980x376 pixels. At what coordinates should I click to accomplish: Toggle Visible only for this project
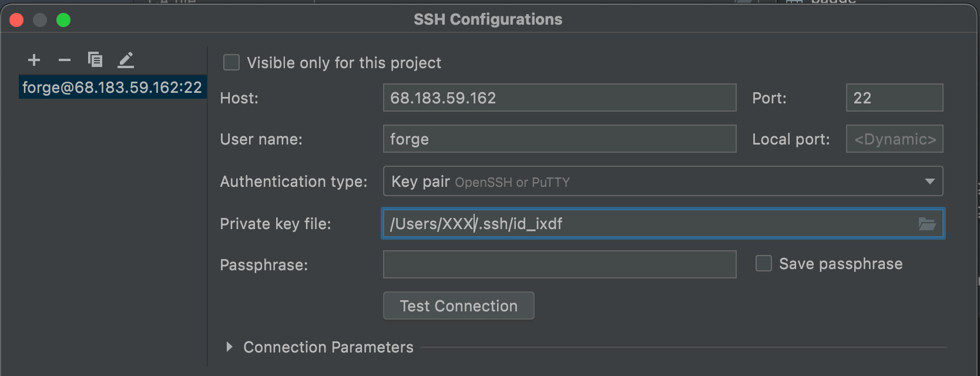click(x=231, y=63)
